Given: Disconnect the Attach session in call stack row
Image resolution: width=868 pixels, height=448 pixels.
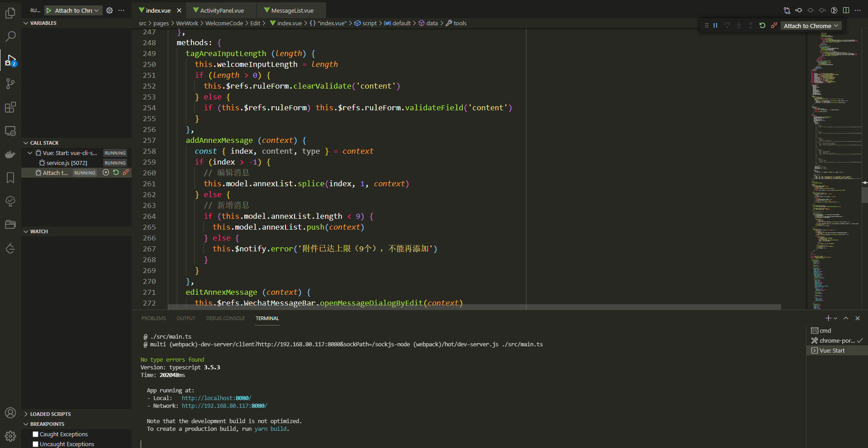Looking at the screenshot, I should point(126,172).
